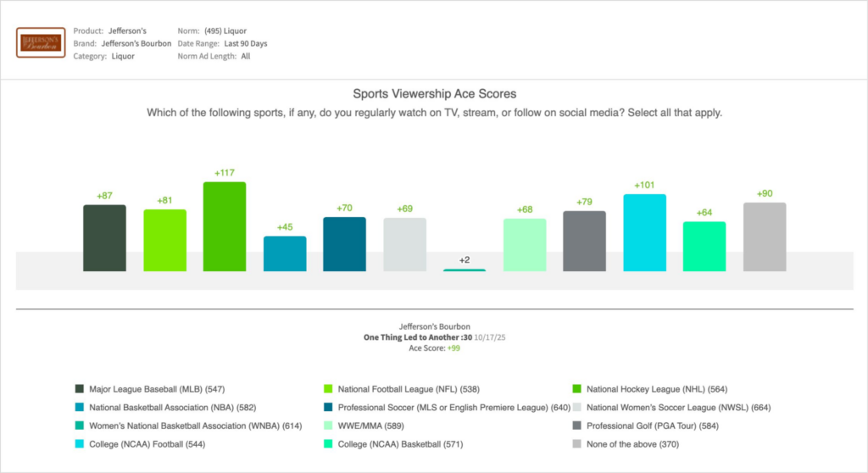Viewport: 868px width, 473px height.
Task: Click the National Hockey League legend swatch
Action: point(577,389)
